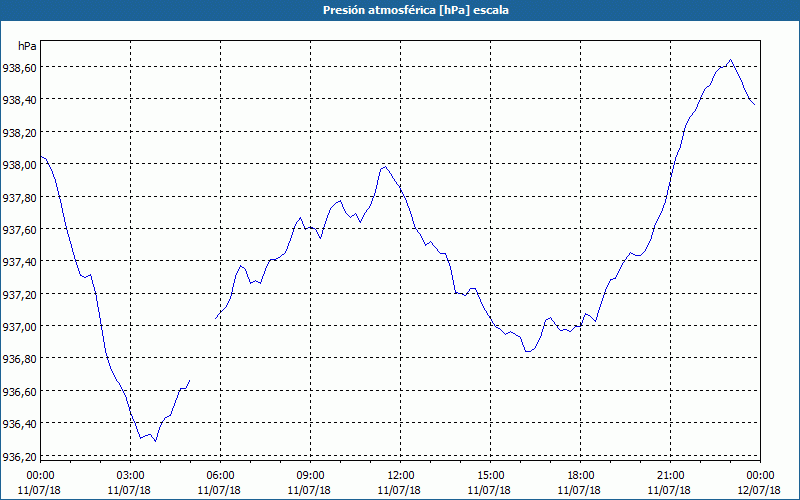Click the 15:00 time axis label
This screenshot has height=500, width=800.
(490, 476)
